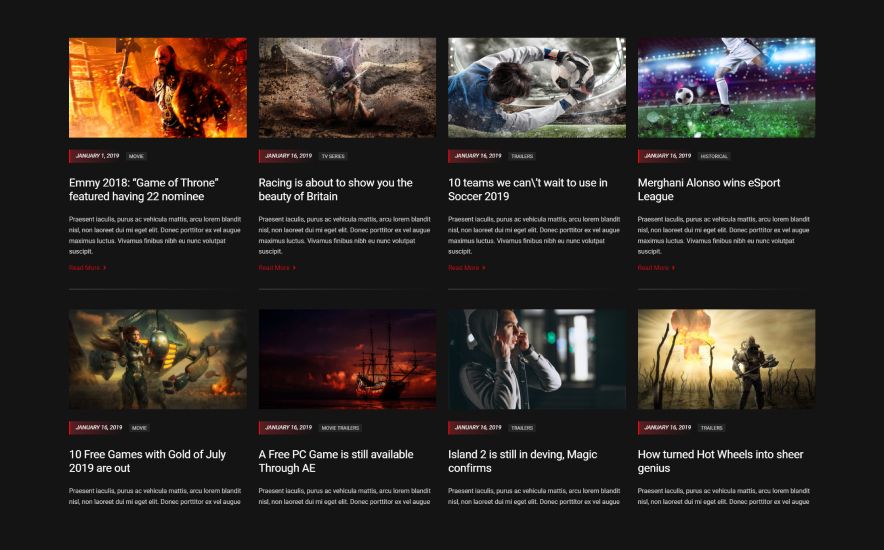Click Read More under Merghani Alonso article

656,268
